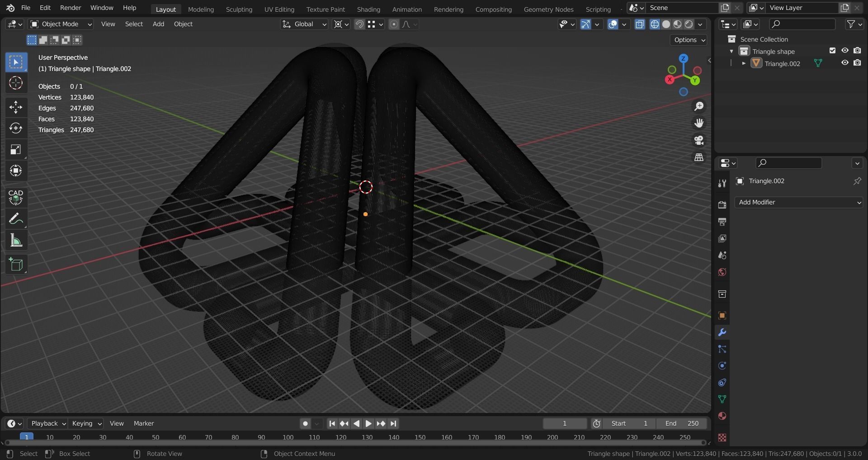This screenshot has width=868, height=460.
Task: Open Keying dropdown in timeline
Action: pyautogui.click(x=86, y=423)
